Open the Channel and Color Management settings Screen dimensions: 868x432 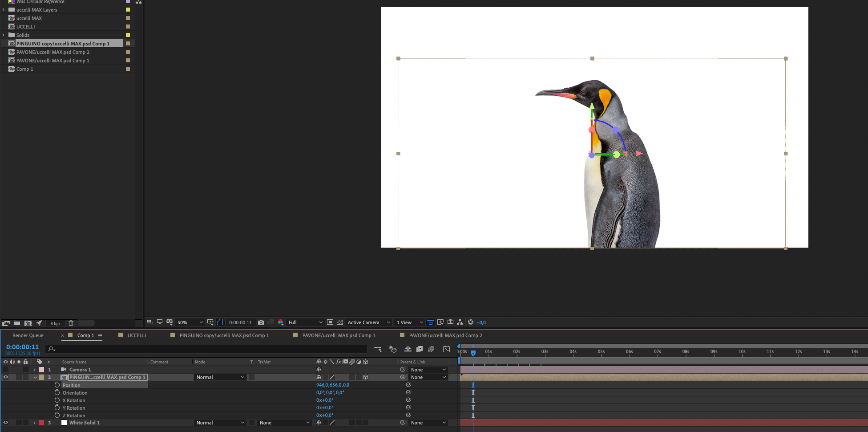(281, 322)
